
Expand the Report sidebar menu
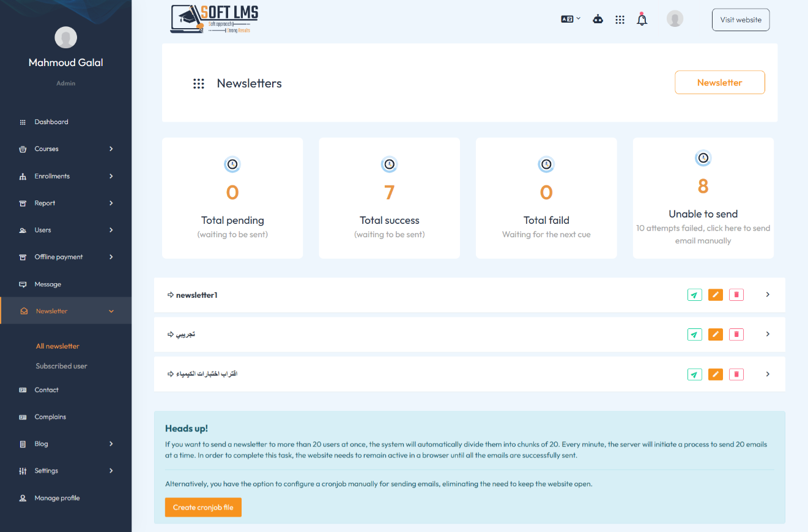(x=65, y=203)
